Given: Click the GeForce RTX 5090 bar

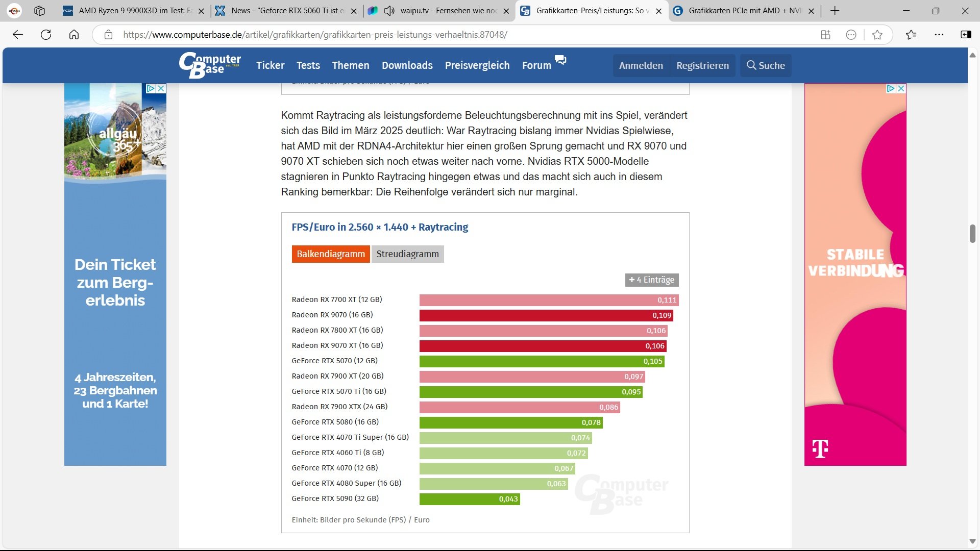Looking at the screenshot, I should click(470, 499).
